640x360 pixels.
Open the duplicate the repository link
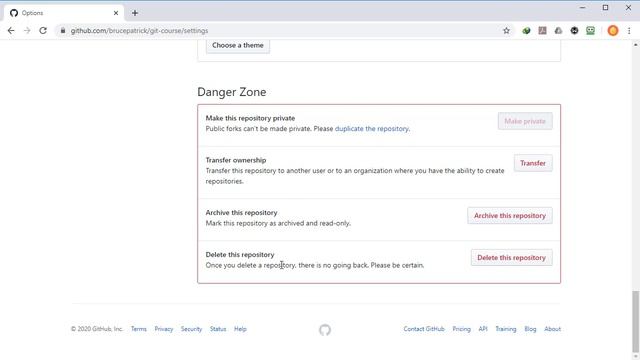tap(371, 129)
